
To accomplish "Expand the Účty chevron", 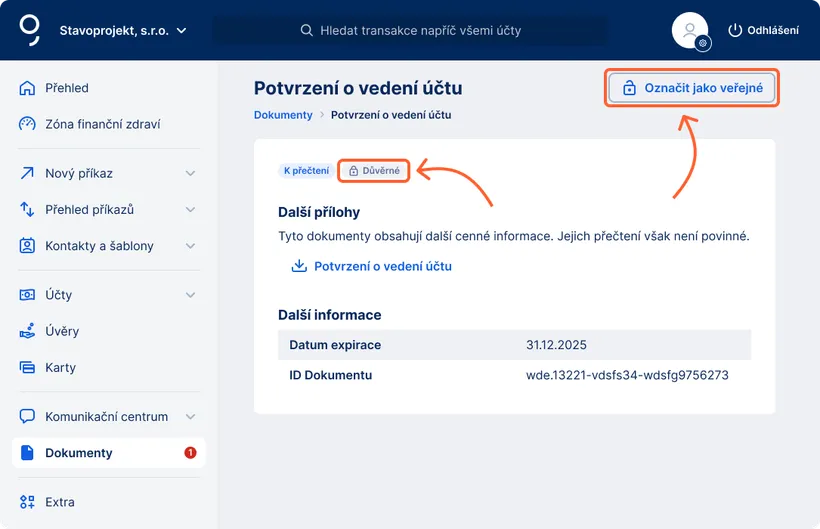I will pyautogui.click(x=190, y=295).
